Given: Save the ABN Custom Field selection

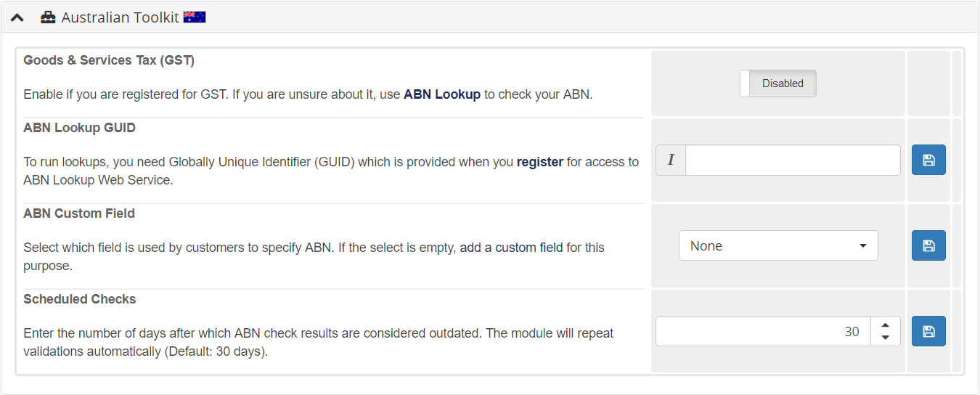Looking at the screenshot, I should 928,245.
